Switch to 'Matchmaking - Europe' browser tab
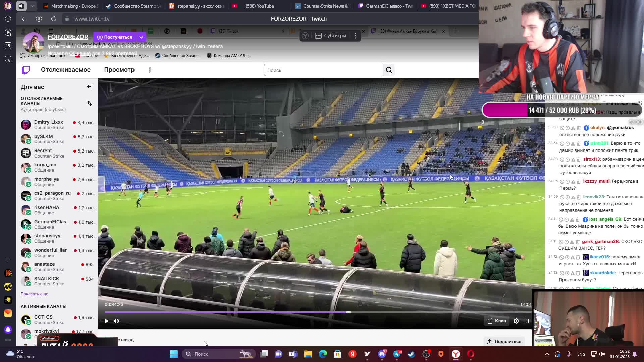Viewport: 644px width, 362px height. click(x=71, y=6)
